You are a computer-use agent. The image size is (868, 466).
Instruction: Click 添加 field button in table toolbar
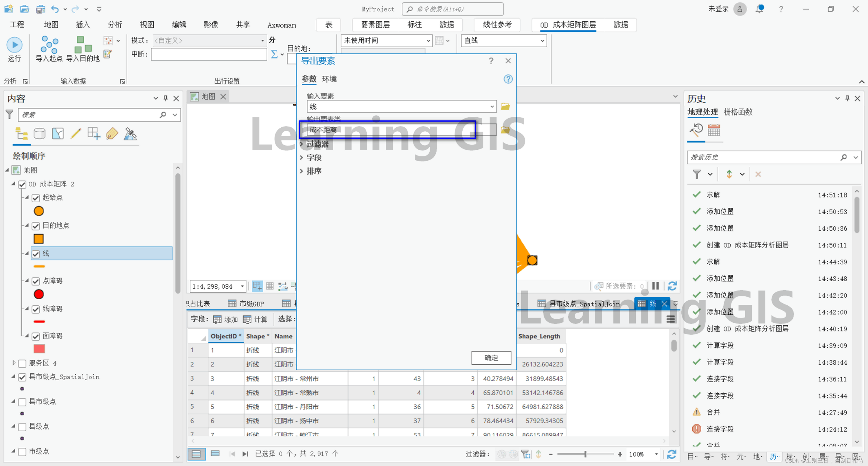tap(225, 319)
